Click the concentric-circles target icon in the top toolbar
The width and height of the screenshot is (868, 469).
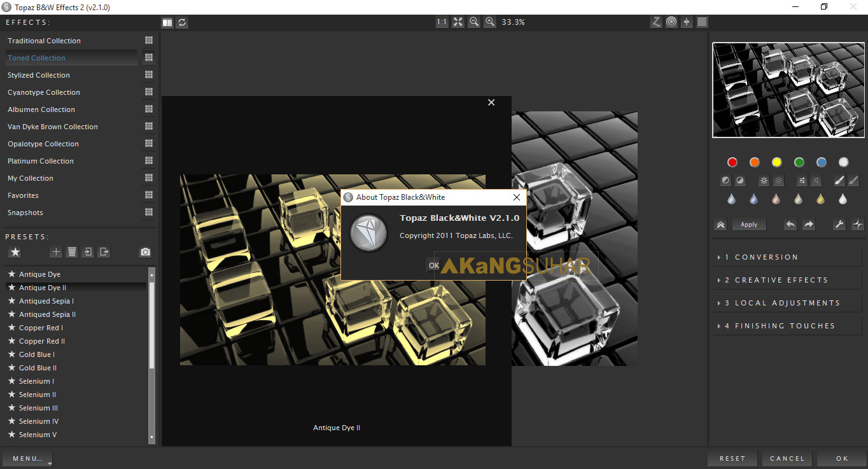[671, 22]
